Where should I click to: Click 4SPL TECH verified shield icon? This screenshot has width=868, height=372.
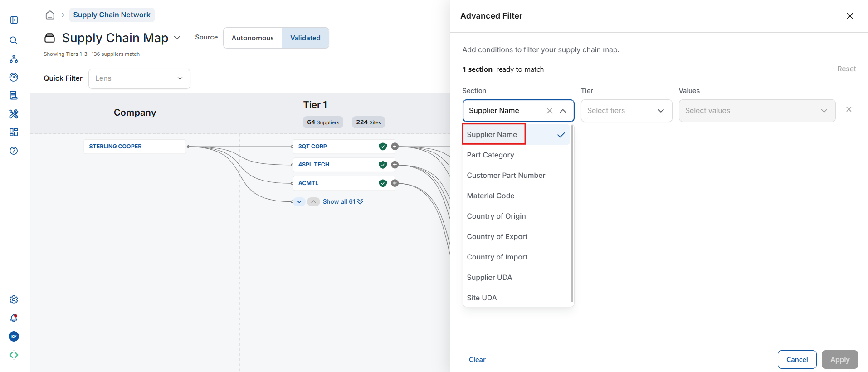[383, 165]
